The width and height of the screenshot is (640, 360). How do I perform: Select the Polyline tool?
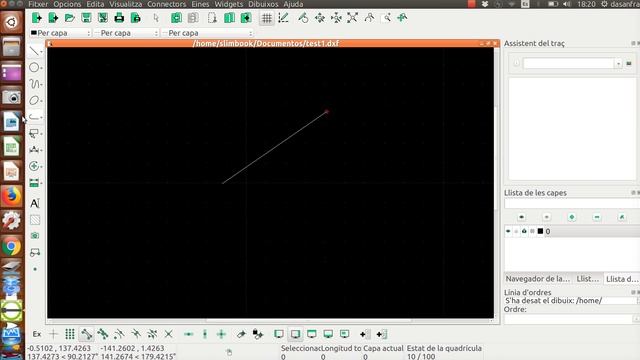(x=35, y=117)
